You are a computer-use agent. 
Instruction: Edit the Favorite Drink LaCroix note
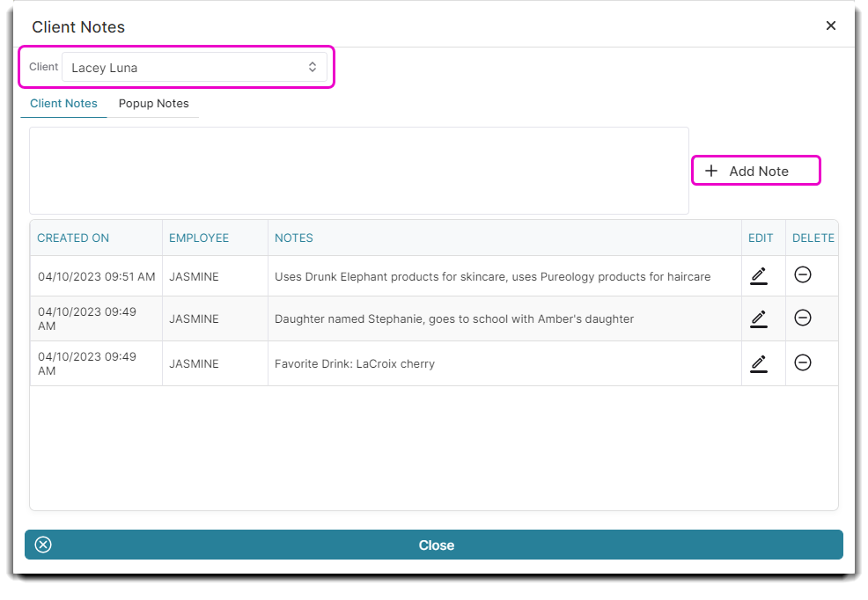[x=758, y=363]
